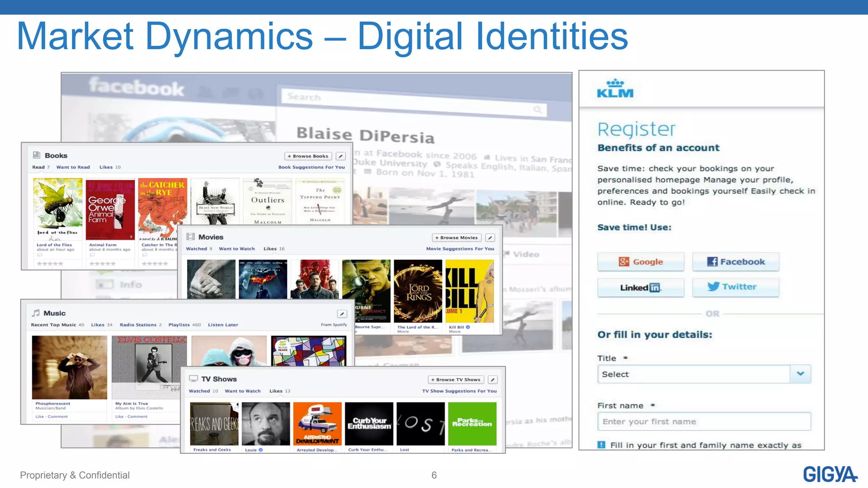Viewport: 868px width, 488px height.
Task: Click the Arrested Development thumbnail
Action: [317, 424]
